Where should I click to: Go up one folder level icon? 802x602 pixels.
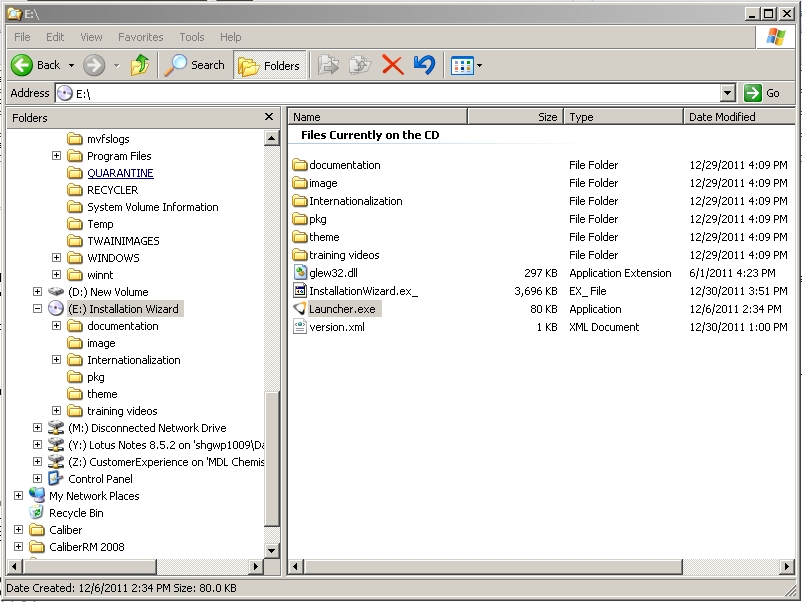(x=139, y=65)
